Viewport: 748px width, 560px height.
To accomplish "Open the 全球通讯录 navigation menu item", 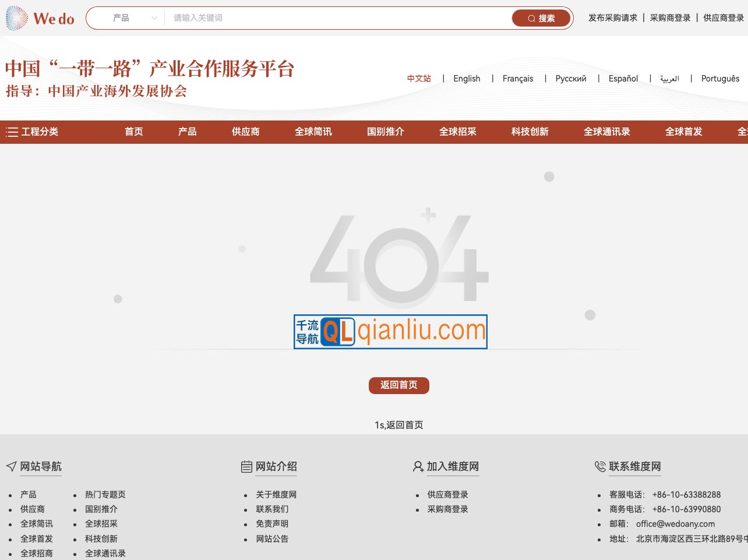I will click(x=607, y=132).
